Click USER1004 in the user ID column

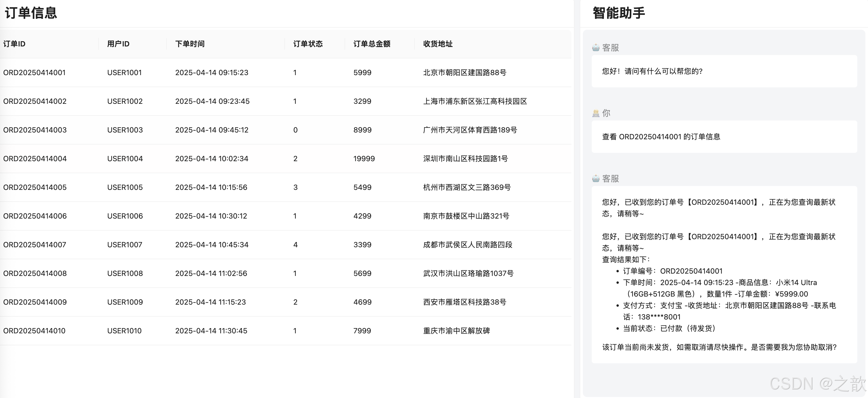tap(125, 159)
